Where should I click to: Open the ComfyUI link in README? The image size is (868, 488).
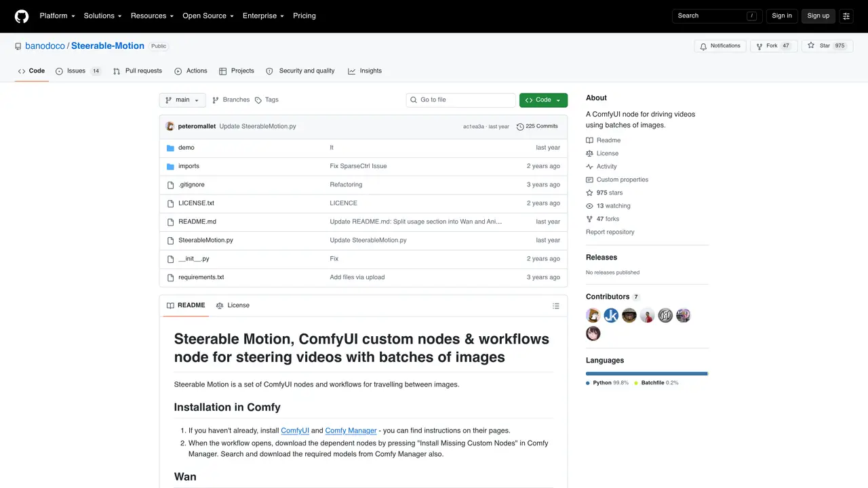click(x=295, y=430)
